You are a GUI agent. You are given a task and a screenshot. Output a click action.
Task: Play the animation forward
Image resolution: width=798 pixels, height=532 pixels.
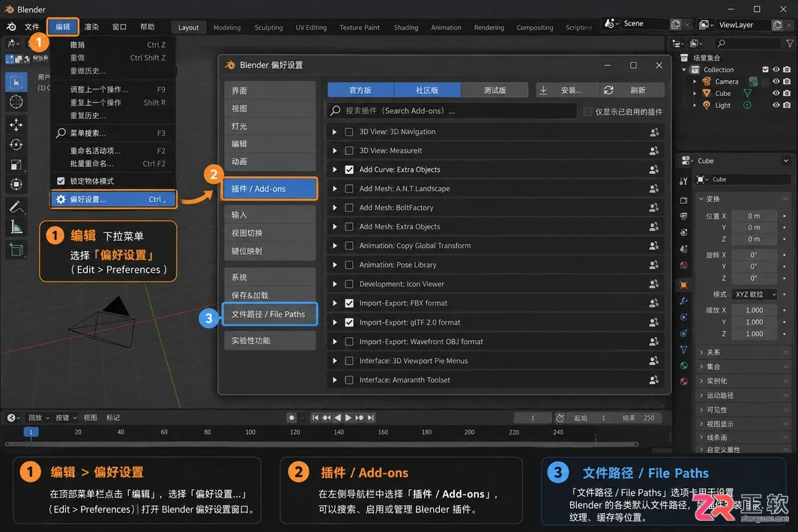coord(348,417)
